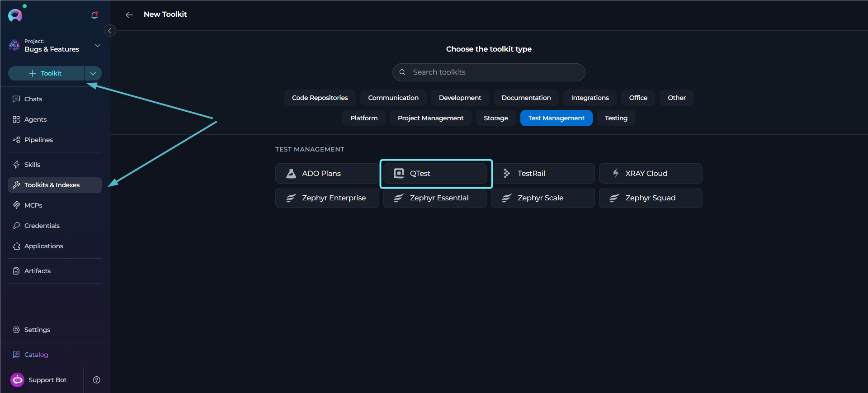Screen dimensions: 868x393
Task: Choose the Zephyr Scale toolkit
Action: coord(543,198)
